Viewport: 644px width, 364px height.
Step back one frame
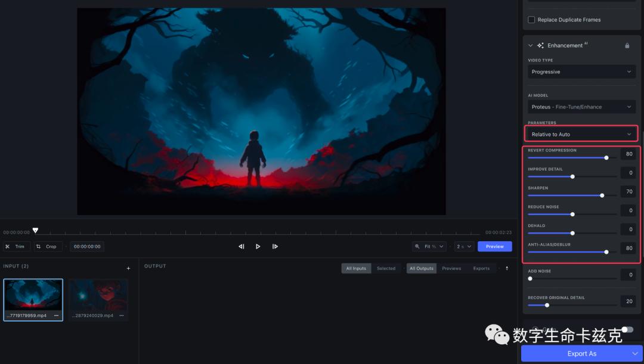pos(241,246)
